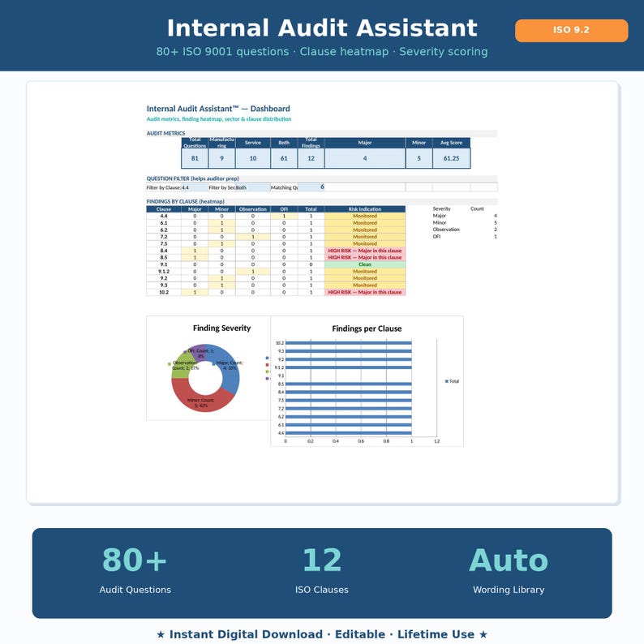The width and height of the screenshot is (644, 644).
Task: Select the highlighted Major cell for clause 8.5
Action: [x=195, y=257]
